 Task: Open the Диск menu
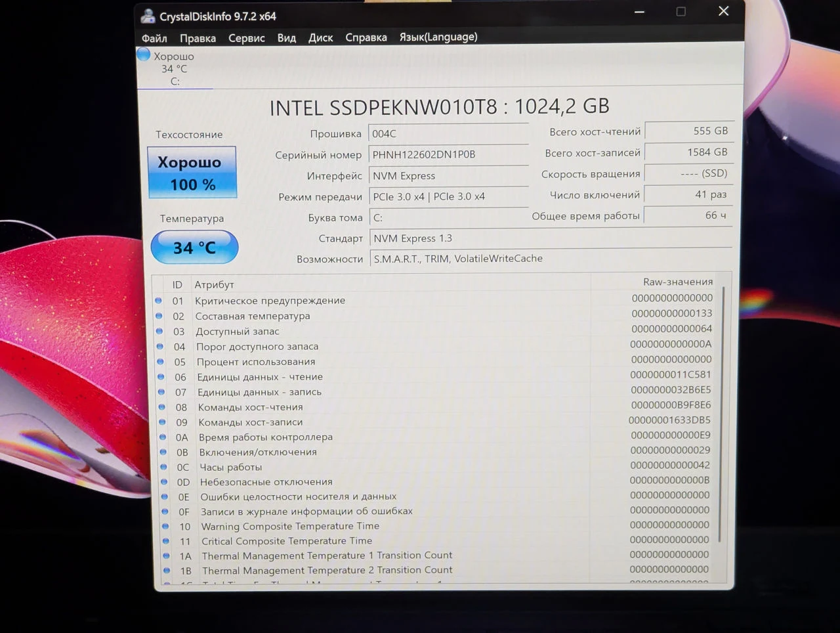click(x=320, y=37)
